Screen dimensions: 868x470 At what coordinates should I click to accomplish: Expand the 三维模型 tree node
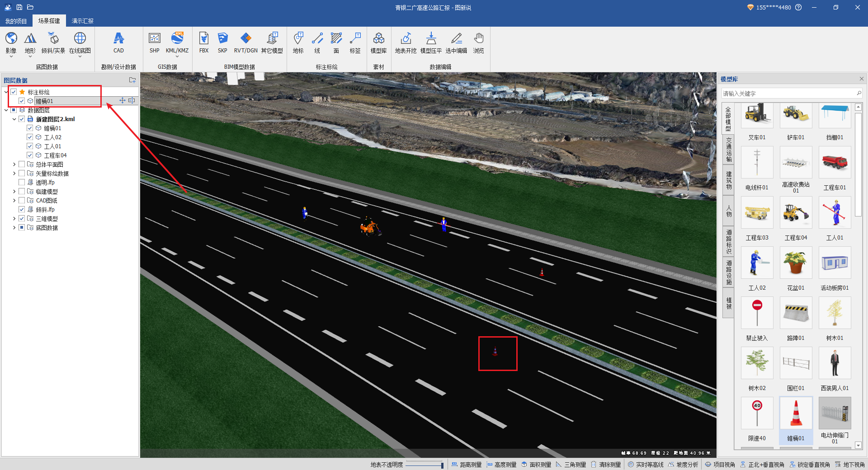coord(14,219)
